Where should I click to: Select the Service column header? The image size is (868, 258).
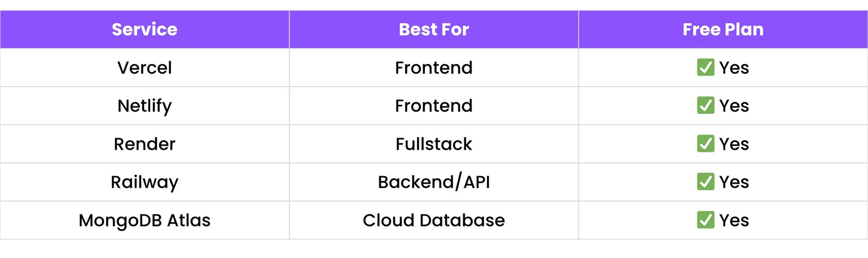(x=144, y=29)
